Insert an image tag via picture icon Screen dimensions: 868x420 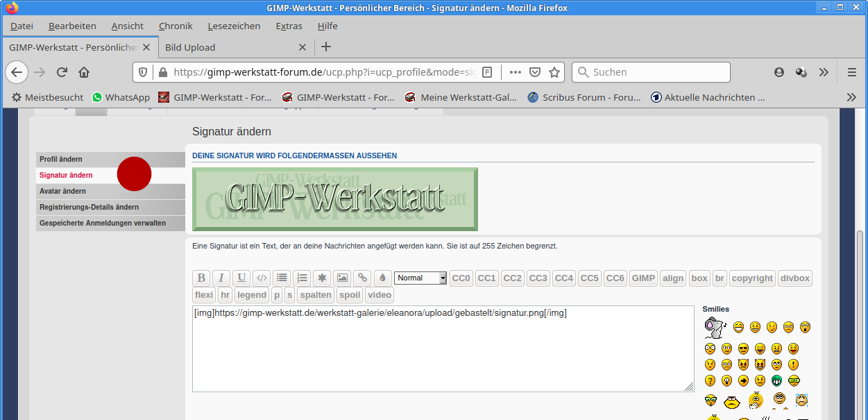pyautogui.click(x=342, y=278)
